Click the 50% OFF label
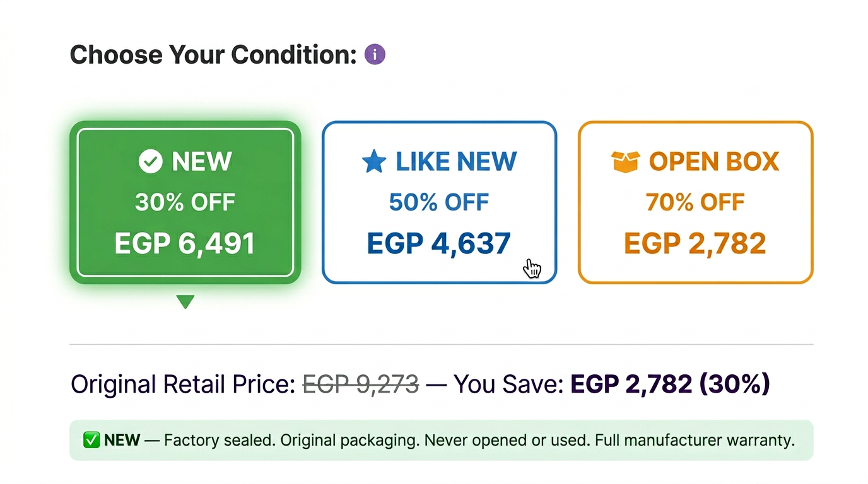This screenshot has height=484, width=868. click(x=439, y=202)
